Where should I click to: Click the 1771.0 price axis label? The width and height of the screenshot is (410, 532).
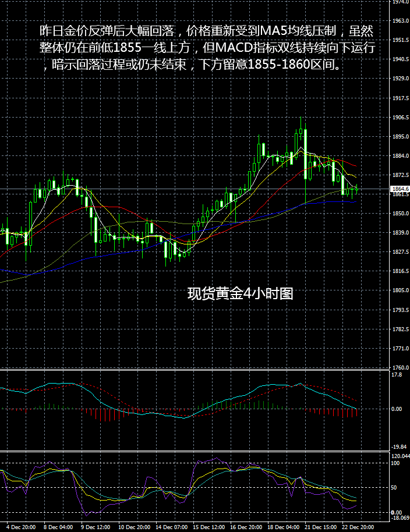401,348
